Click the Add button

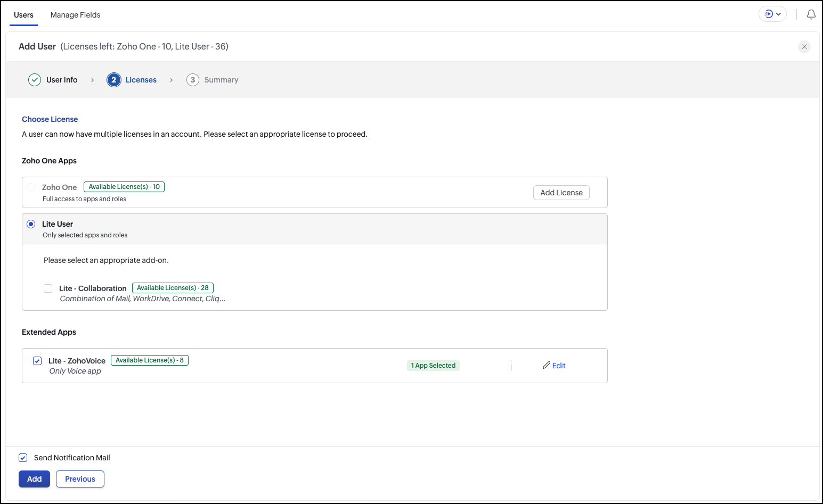tap(34, 479)
